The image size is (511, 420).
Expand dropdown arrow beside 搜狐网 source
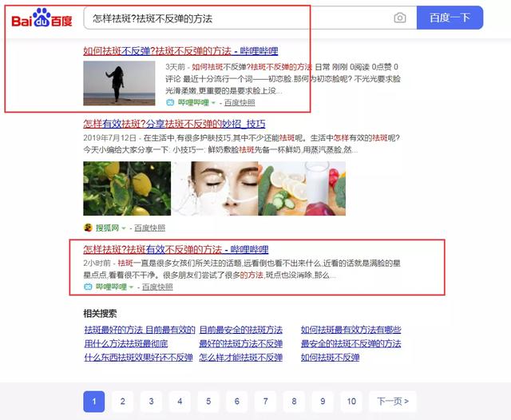coord(124,228)
